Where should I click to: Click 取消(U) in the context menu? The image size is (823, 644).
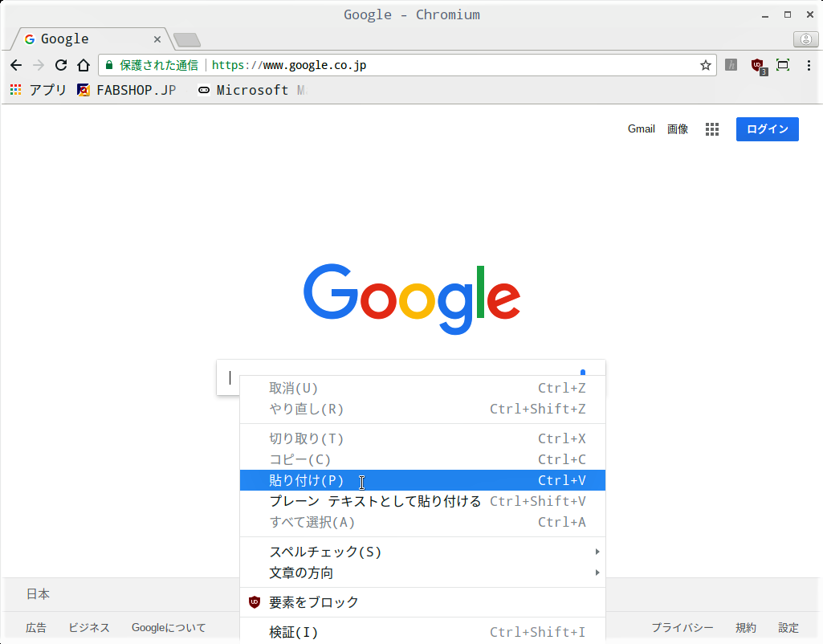pos(422,388)
